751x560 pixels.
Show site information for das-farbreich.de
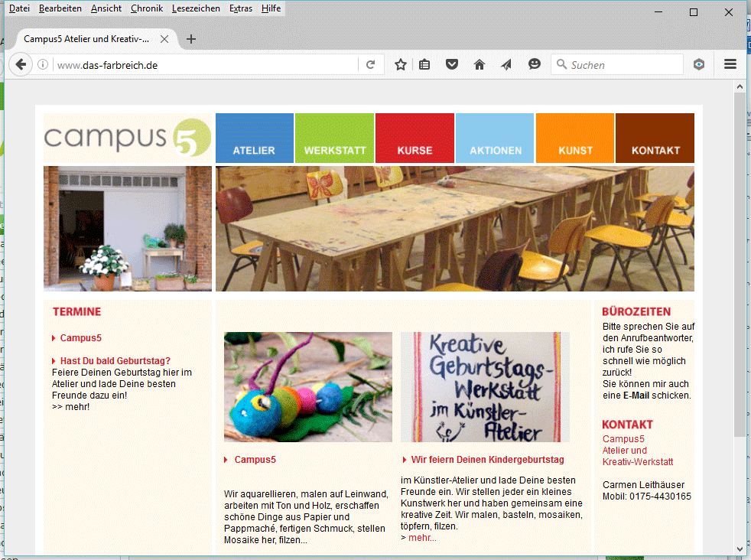pos(43,65)
